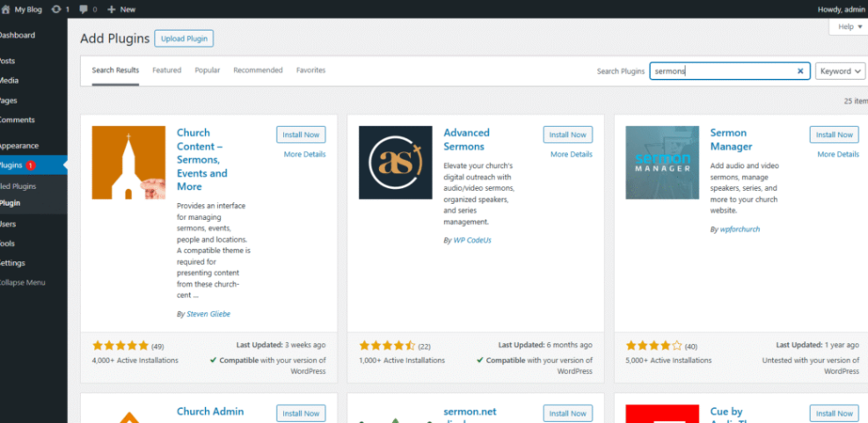
Task: Click the star rating of Advanced Sermons
Action: coord(387,346)
